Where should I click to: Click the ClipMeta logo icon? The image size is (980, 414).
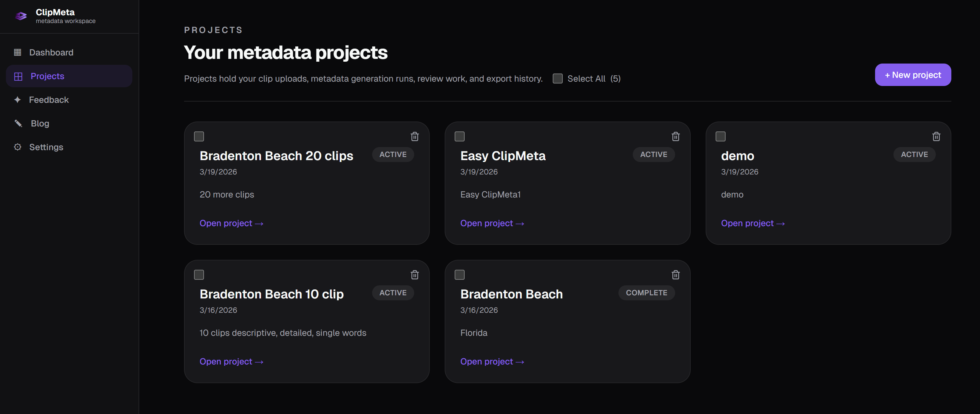(x=21, y=16)
